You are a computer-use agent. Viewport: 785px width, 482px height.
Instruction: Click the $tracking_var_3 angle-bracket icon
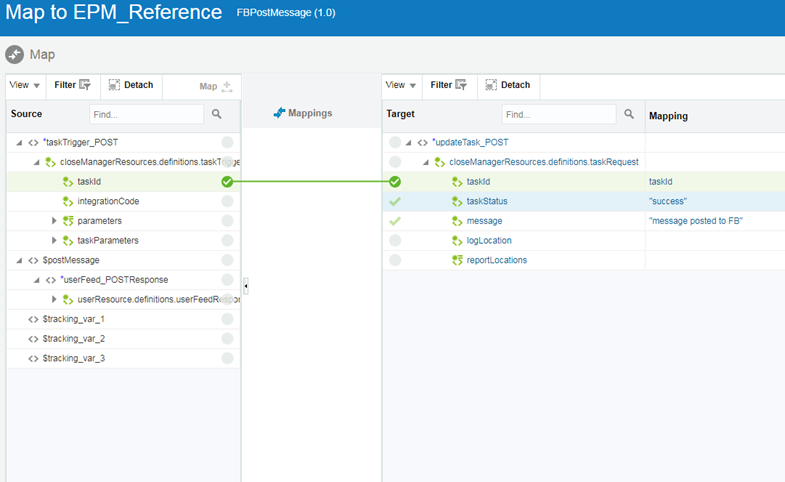click(33, 358)
